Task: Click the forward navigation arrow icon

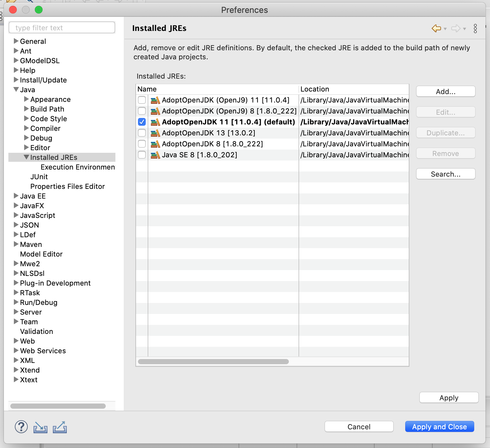Action: [456, 28]
